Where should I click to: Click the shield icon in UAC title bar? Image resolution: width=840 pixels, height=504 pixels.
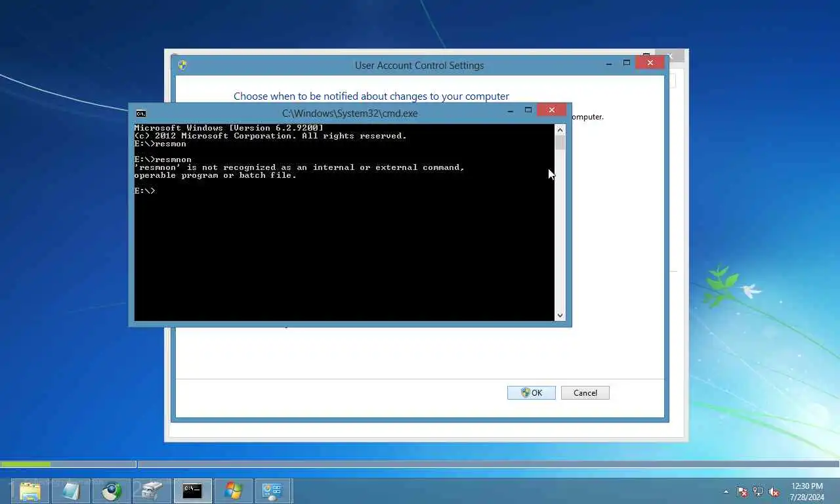click(x=182, y=65)
